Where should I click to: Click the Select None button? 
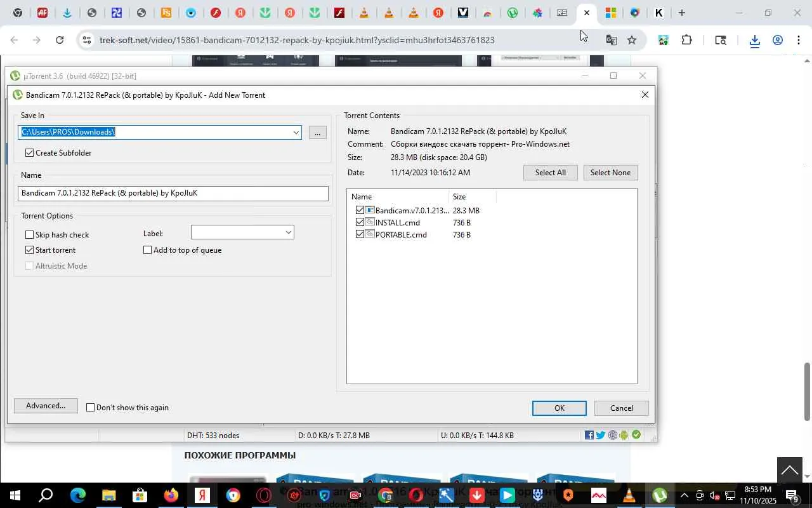tap(610, 173)
